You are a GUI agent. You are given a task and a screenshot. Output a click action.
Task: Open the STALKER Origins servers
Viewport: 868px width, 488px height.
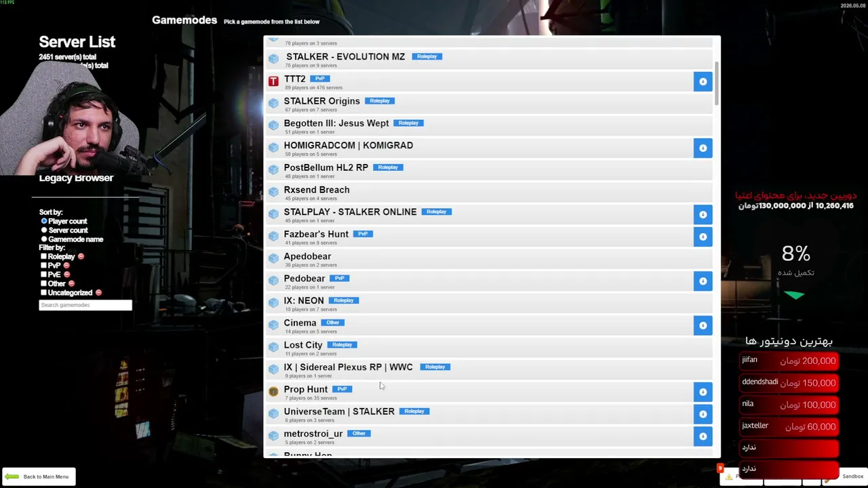[x=488, y=104]
